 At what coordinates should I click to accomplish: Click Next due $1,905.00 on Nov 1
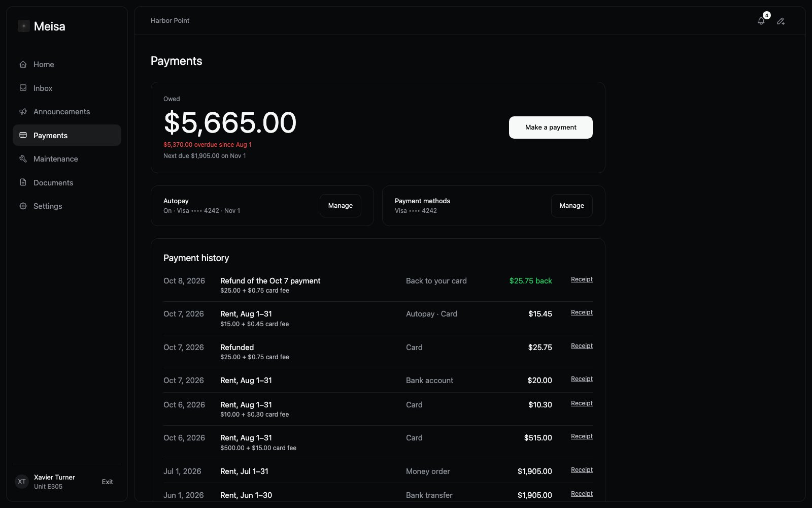pos(205,156)
